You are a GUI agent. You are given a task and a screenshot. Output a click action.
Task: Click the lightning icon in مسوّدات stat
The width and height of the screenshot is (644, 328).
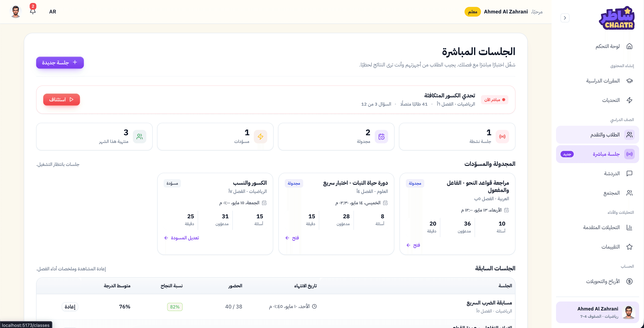click(x=261, y=136)
